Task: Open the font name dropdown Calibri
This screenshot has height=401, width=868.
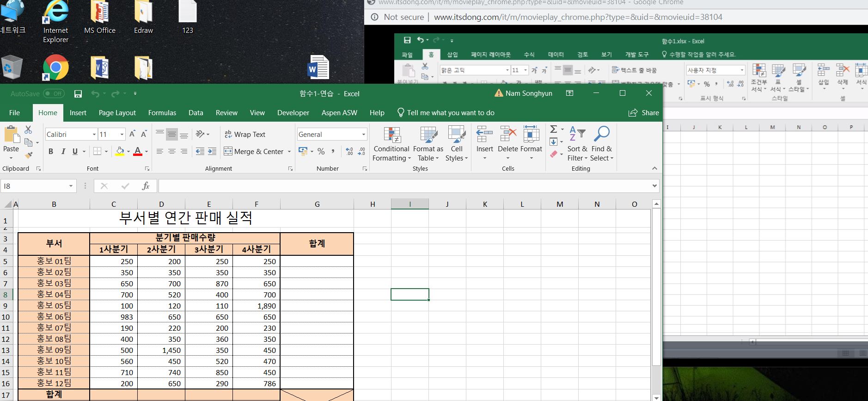Action: point(94,135)
